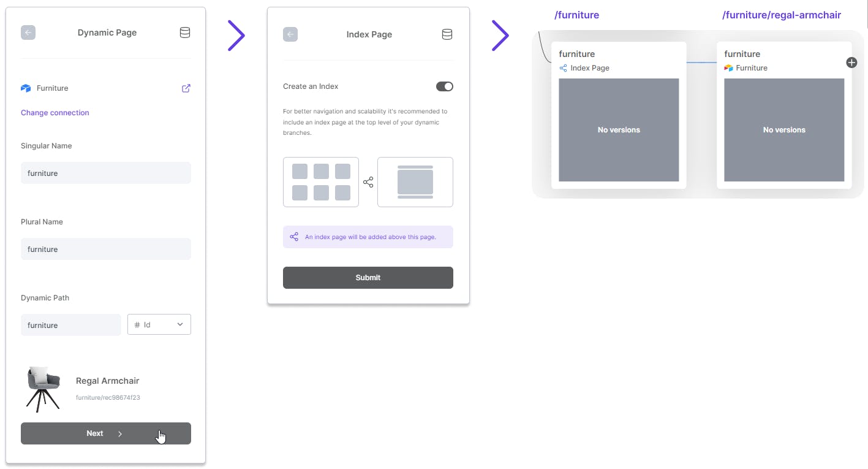Image resolution: width=868 pixels, height=469 pixels.
Task: Open No versions preview of Furniture card
Action: 784,130
